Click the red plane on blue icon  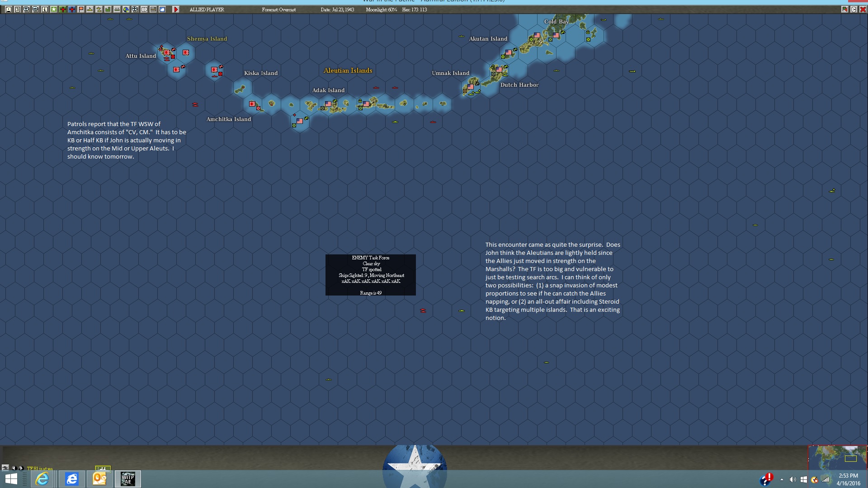72,9
